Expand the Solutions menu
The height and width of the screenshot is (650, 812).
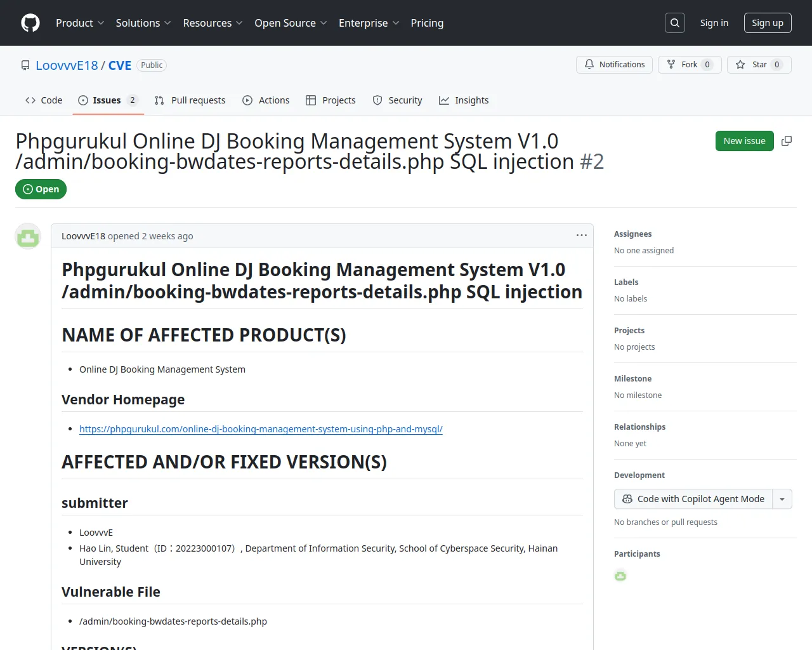click(143, 23)
